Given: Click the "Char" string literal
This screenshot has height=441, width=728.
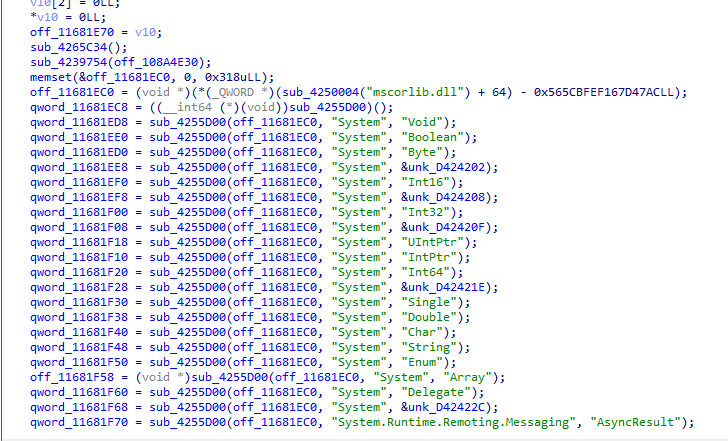Looking at the screenshot, I should (422, 332).
